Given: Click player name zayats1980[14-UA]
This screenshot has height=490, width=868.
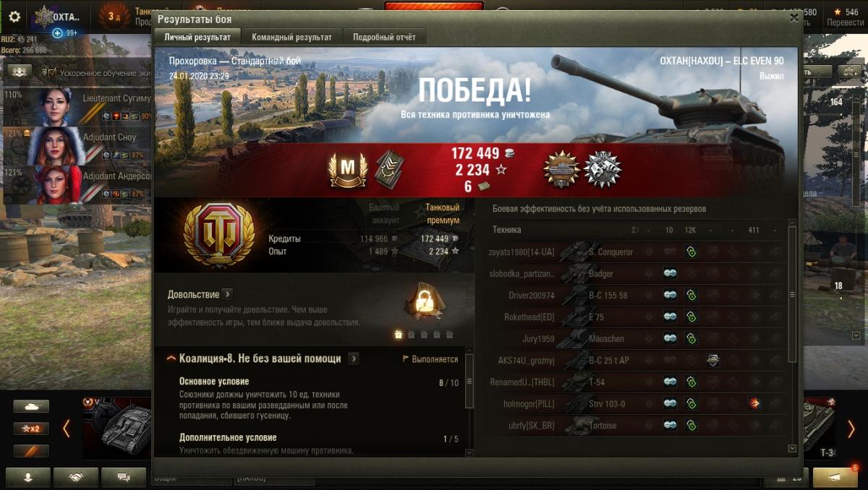Looking at the screenshot, I should tap(522, 252).
